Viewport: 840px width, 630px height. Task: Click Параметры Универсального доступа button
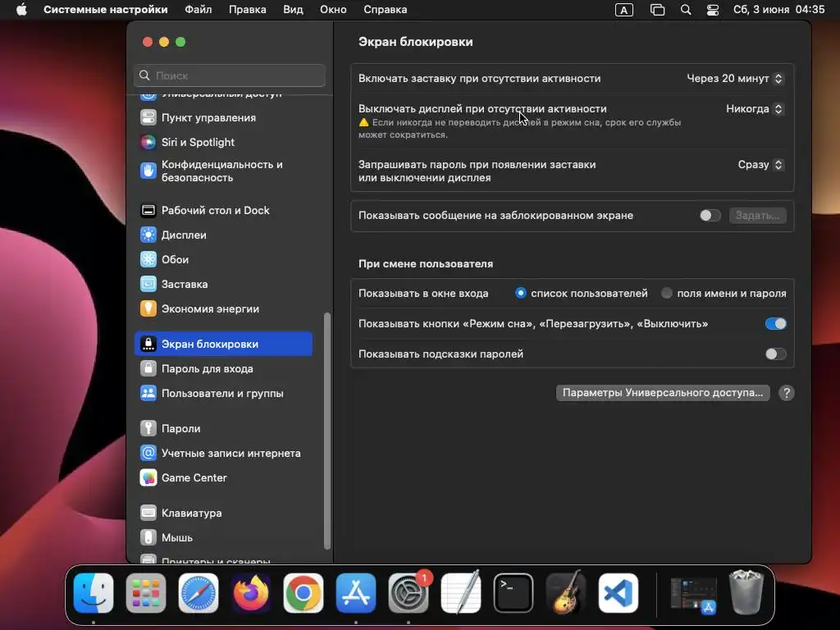pos(663,393)
